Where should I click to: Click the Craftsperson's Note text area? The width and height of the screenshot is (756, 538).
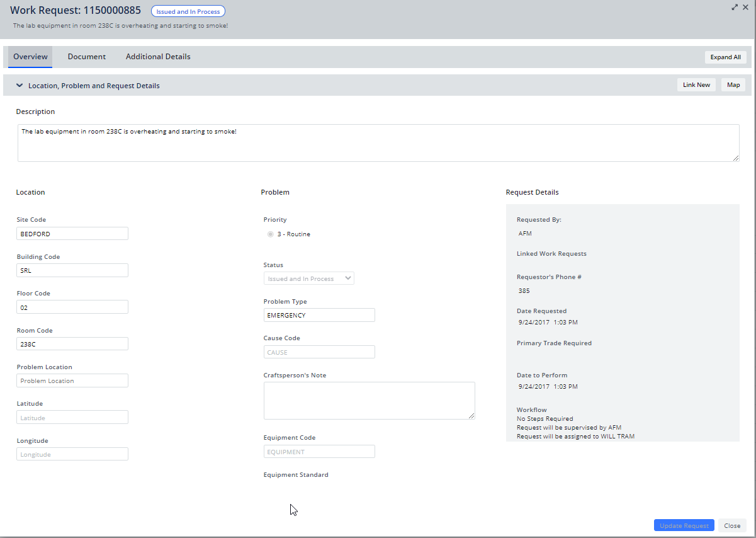pyautogui.click(x=369, y=400)
